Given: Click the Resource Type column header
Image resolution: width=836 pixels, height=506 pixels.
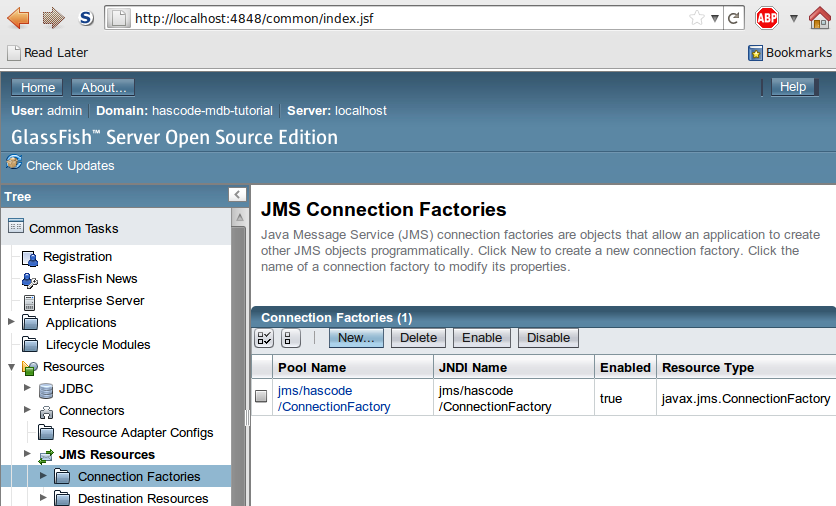Looking at the screenshot, I should pos(708,368).
